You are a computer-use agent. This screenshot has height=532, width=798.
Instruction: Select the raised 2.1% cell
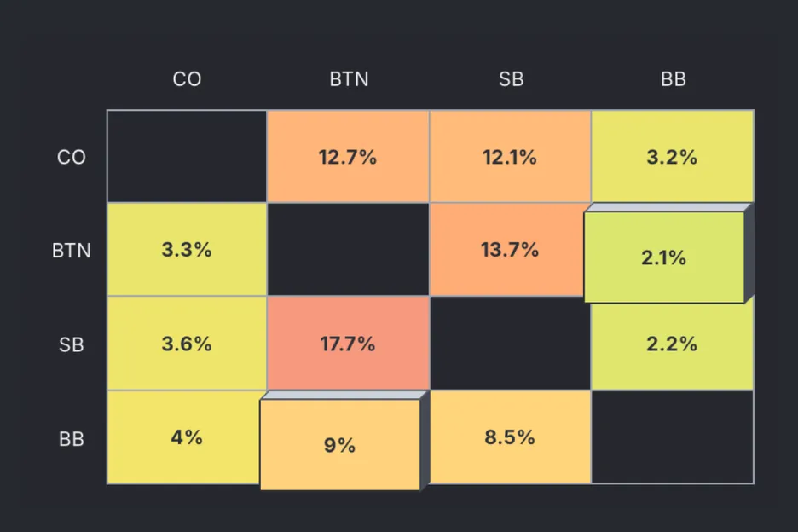click(x=663, y=257)
